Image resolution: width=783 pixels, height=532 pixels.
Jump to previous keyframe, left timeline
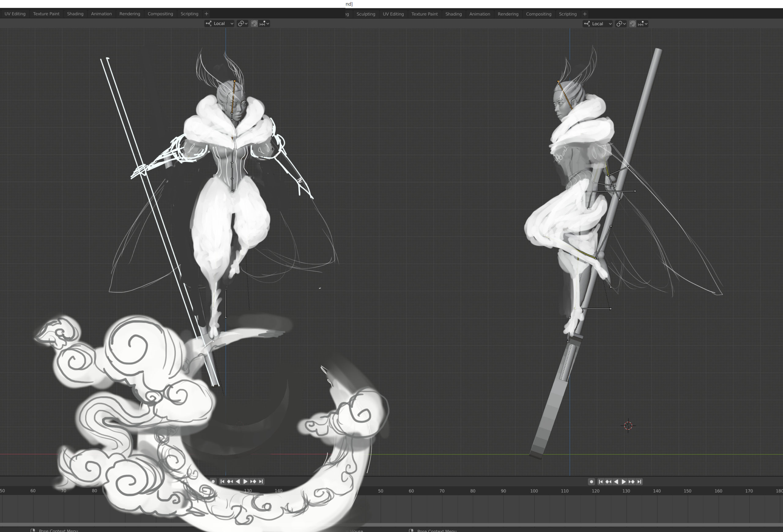click(230, 482)
